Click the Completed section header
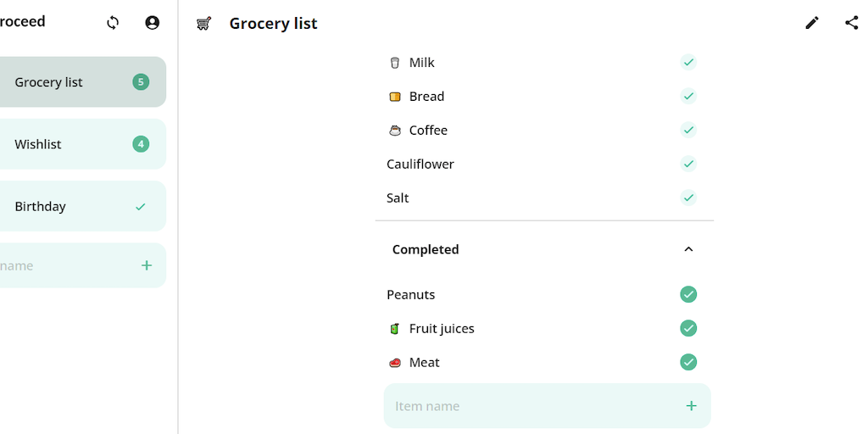This screenshot has width=868, height=434. click(x=426, y=249)
